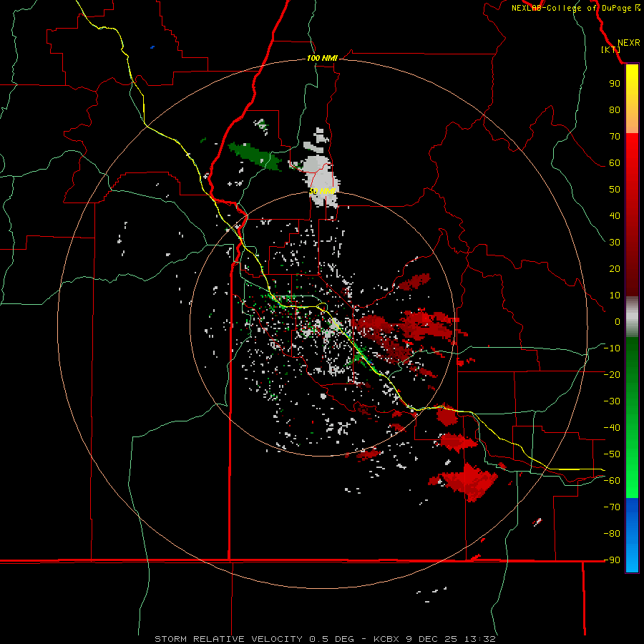The height and width of the screenshot is (644, 644).
Task: Click the 100 NMI range ring label
Action: click(x=322, y=58)
